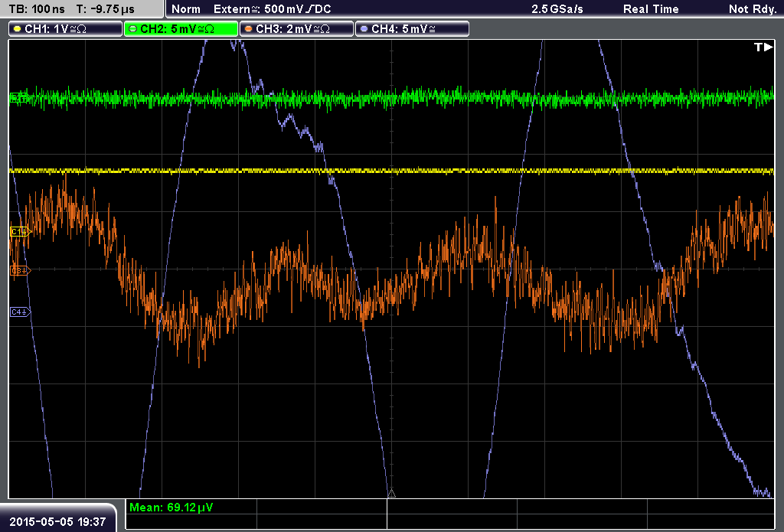This screenshot has height=532, width=784.
Task: Click the trigger time marker triangle at bottom
Action: [391, 494]
